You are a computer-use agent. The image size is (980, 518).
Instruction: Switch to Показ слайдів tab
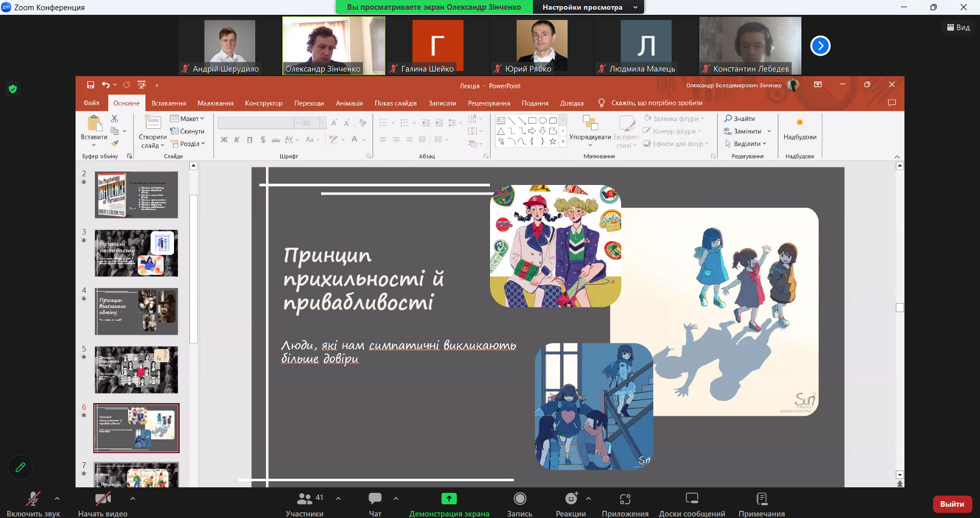tap(396, 103)
